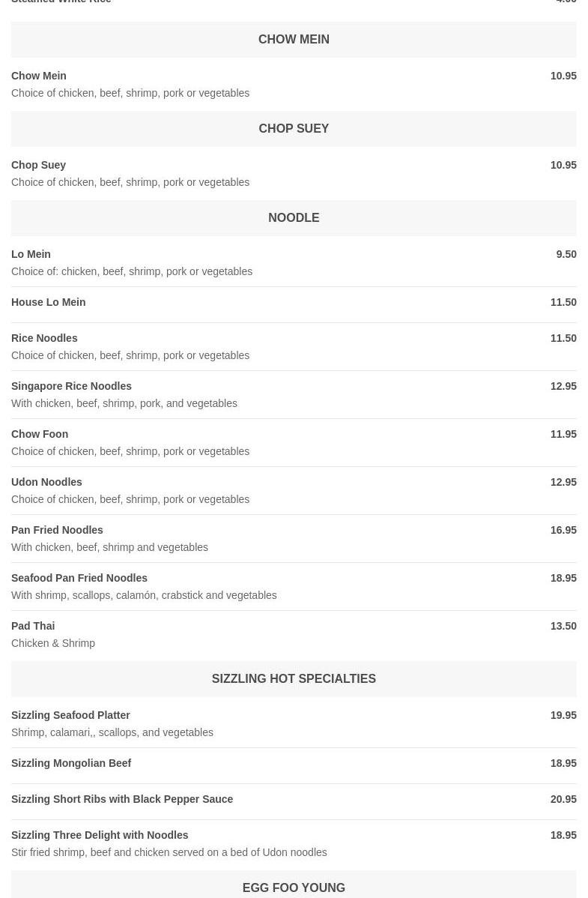The image size is (588, 898).
Task: Click the NOODLE section heading
Action: (294, 218)
